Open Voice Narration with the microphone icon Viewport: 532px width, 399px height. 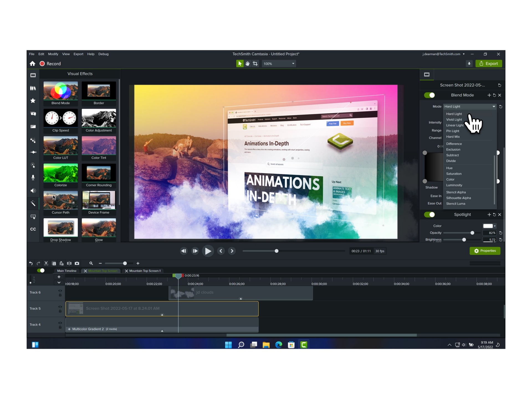click(x=33, y=178)
